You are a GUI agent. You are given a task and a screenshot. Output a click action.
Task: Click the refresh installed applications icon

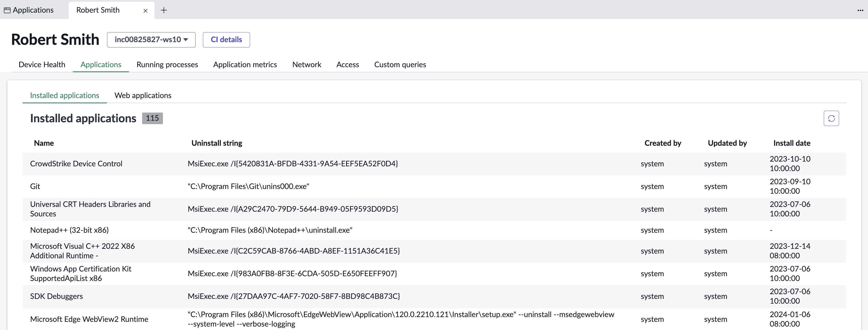(831, 118)
